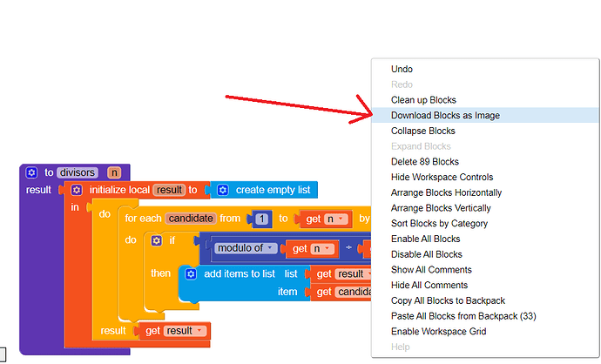This screenshot has height=364, width=601.
Task: Open the modulo of operation dropdown
Action: click(x=270, y=248)
